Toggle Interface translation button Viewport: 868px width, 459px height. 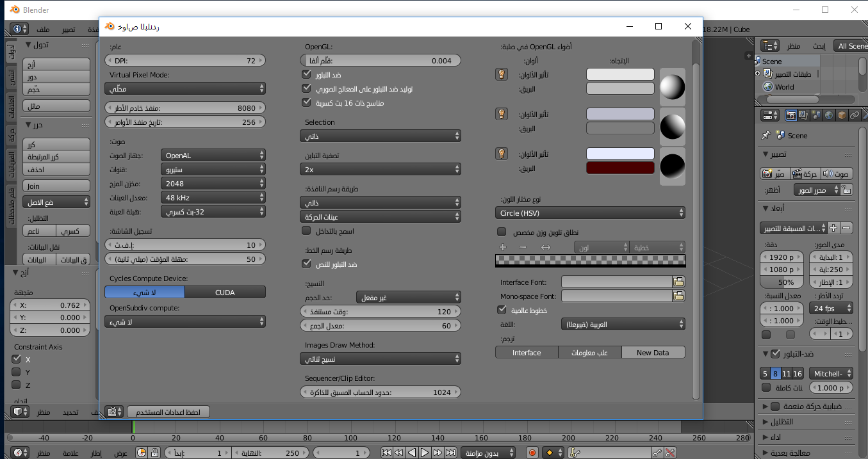coord(527,352)
